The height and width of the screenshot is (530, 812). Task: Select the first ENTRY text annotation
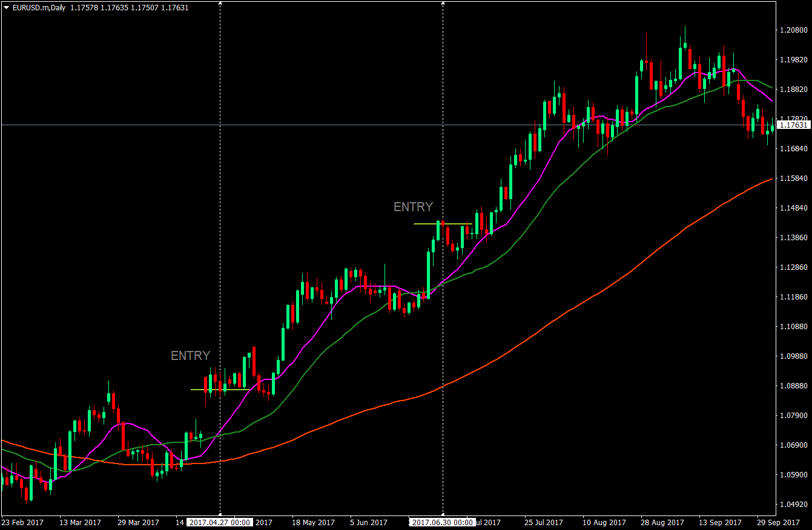[190, 356]
